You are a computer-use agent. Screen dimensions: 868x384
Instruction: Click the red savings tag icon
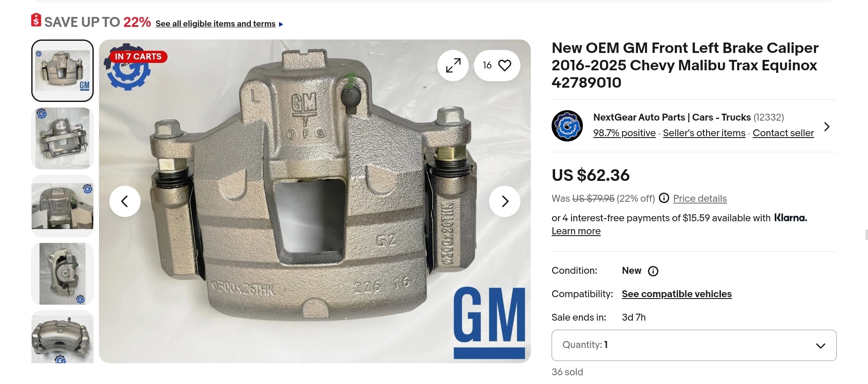36,20
